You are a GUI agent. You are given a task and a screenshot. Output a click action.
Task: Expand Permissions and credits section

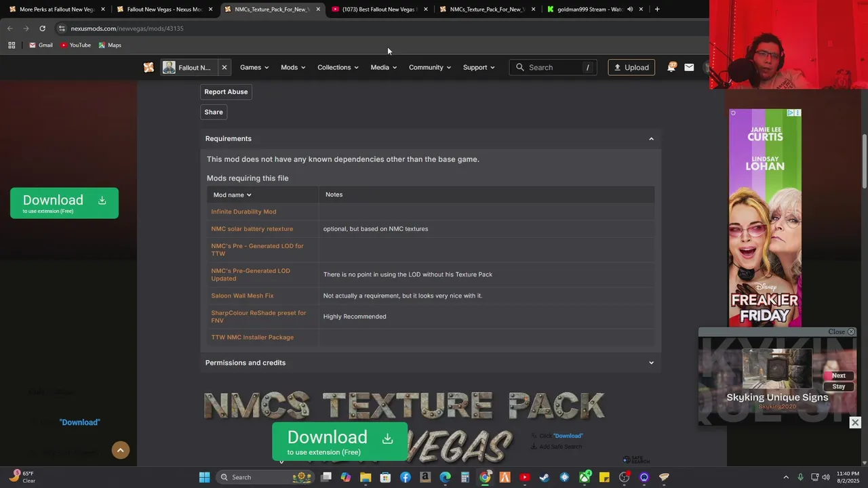click(x=431, y=363)
